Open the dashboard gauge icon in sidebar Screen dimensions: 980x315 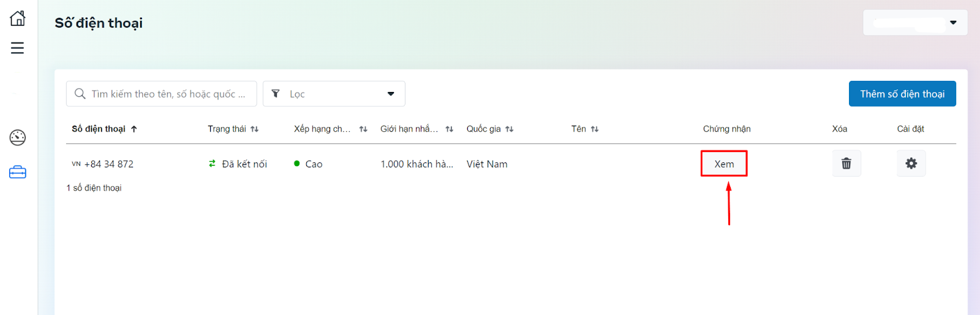pos(18,137)
